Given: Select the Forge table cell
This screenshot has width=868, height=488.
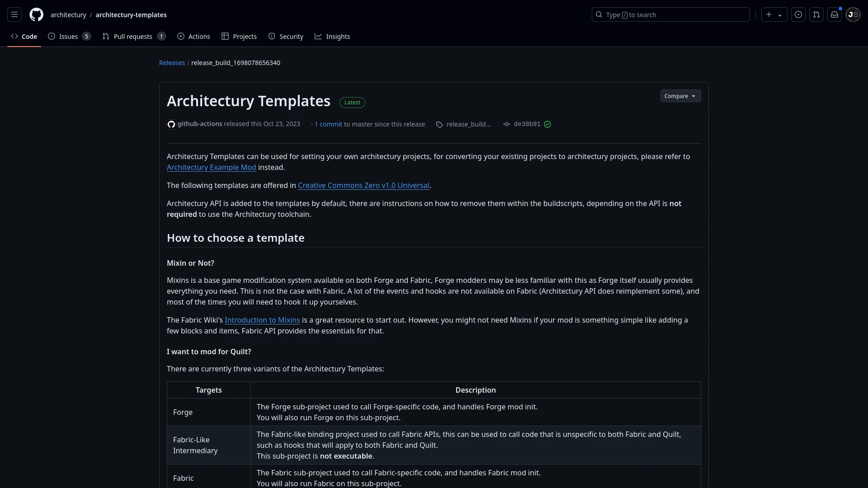Looking at the screenshot, I should tap(209, 412).
